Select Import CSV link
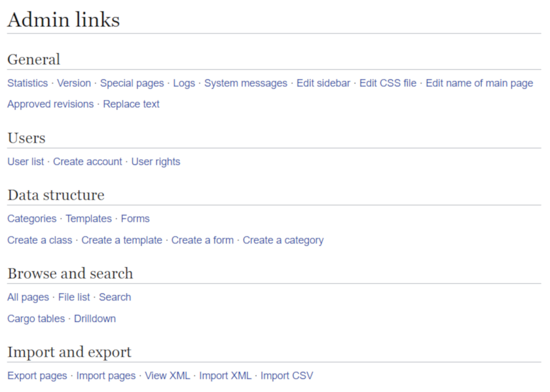Image resolution: width=550 pixels, height=392 pixels. tap(287, 376)
